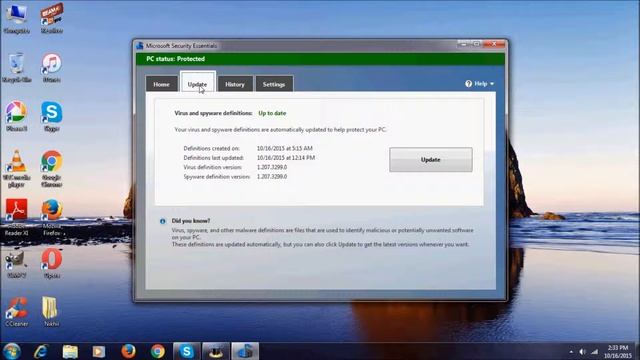Click the green 'Up to date' status text

(272, 113)
